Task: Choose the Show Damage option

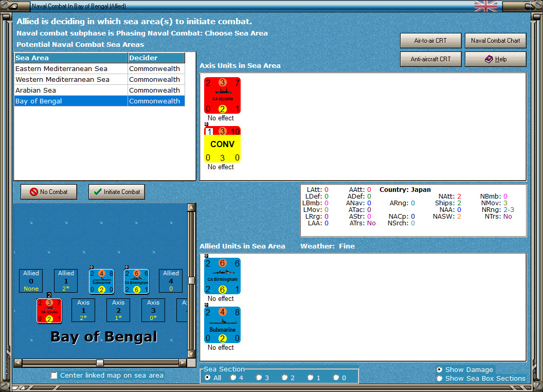Action: (439, 369)
